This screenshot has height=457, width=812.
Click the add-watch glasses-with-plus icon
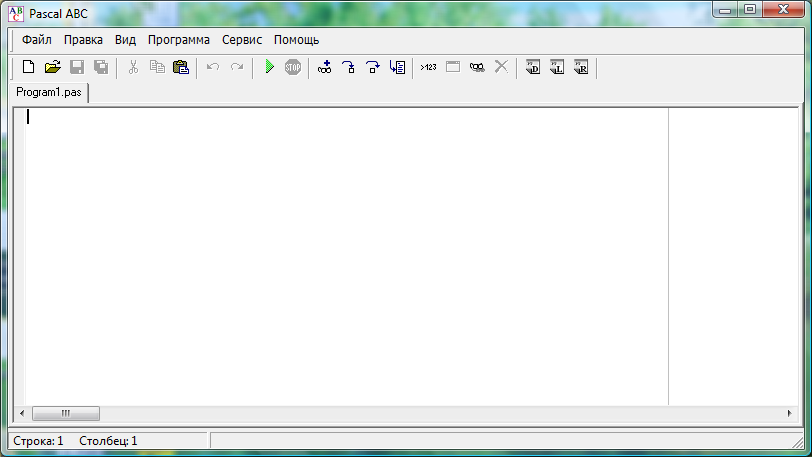325,67
